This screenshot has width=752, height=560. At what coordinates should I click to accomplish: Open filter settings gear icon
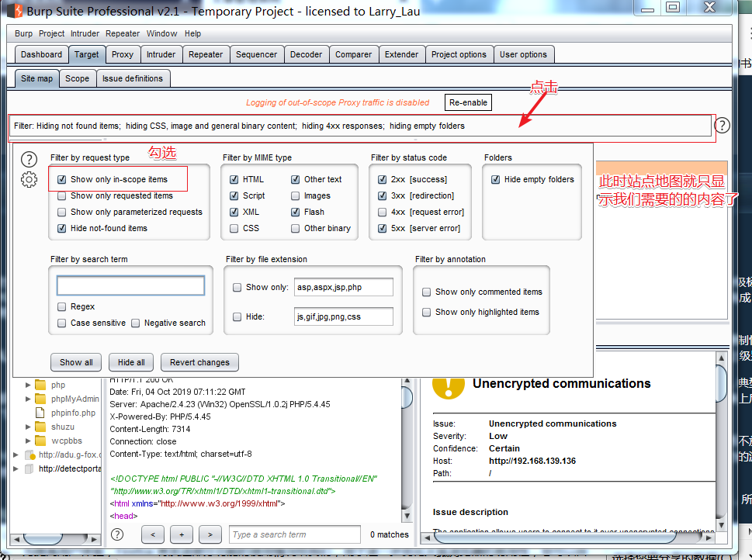29,179
